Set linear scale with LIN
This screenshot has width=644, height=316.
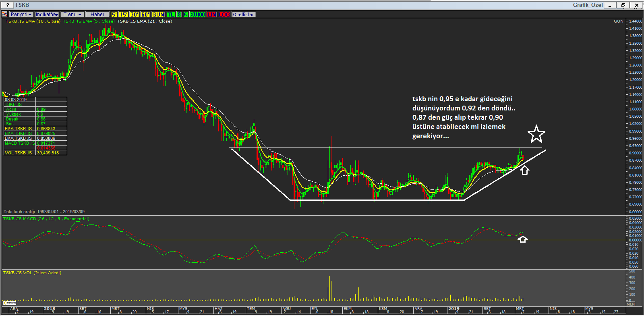212,14
